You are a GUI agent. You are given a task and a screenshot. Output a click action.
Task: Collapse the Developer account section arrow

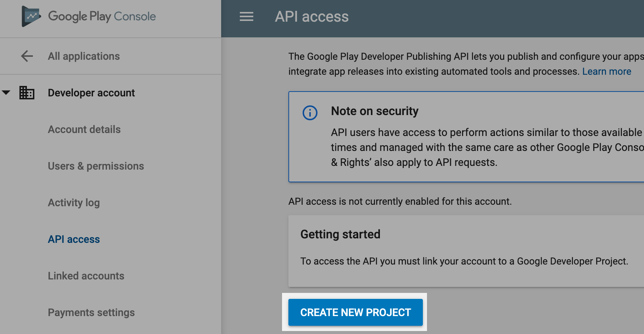coord(6,92)
